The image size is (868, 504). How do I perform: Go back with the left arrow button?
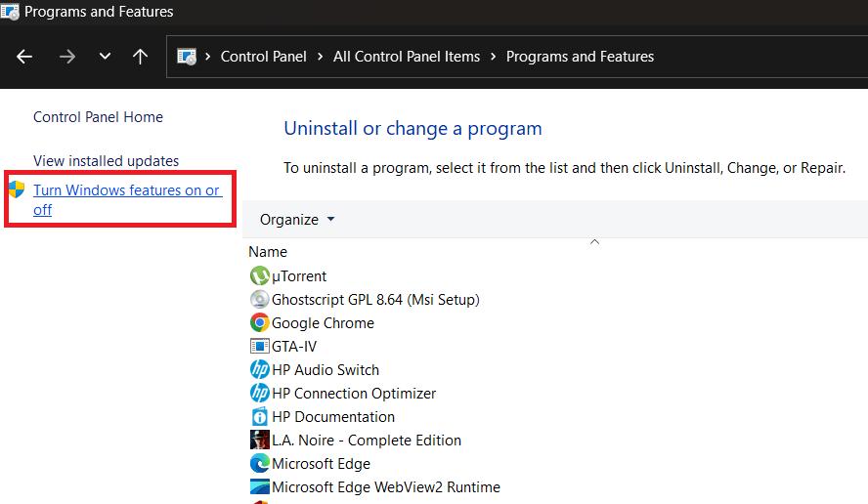tap(24, 57)
